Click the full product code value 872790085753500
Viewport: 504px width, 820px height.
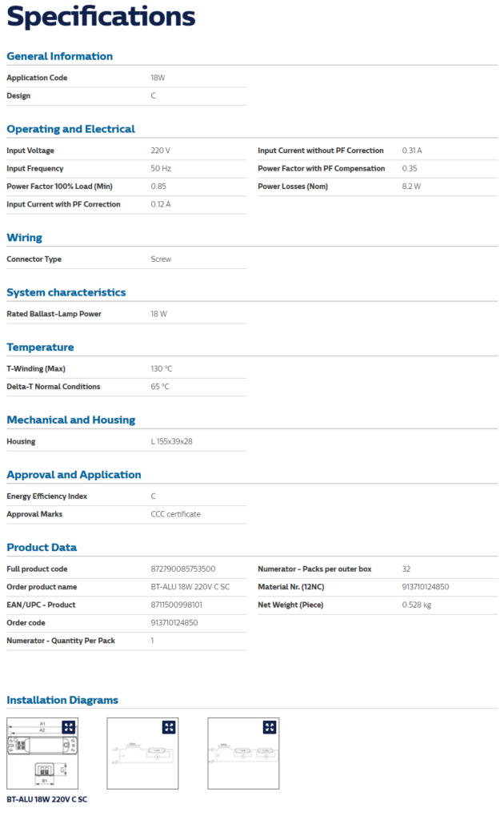click(183, 569)
